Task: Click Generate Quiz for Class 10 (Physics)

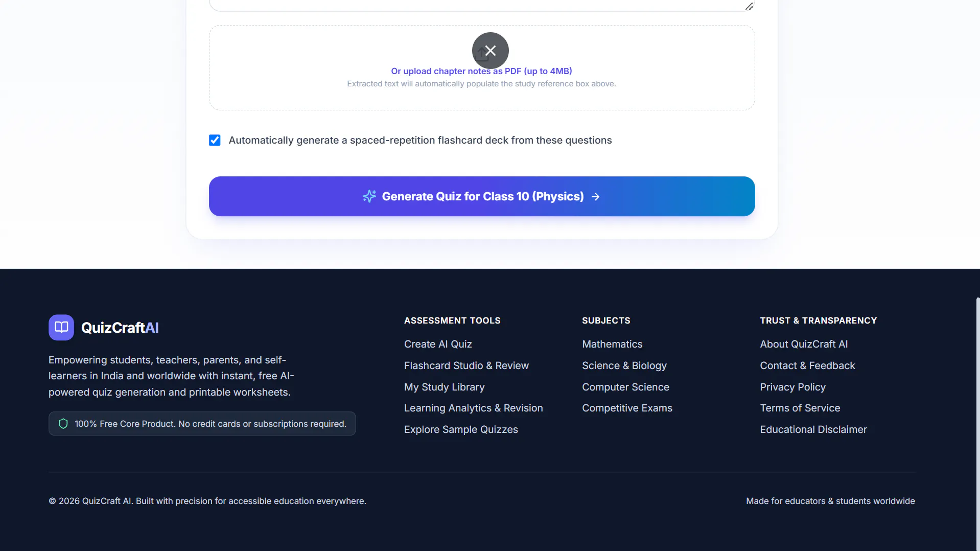Action: click(482, 196)
